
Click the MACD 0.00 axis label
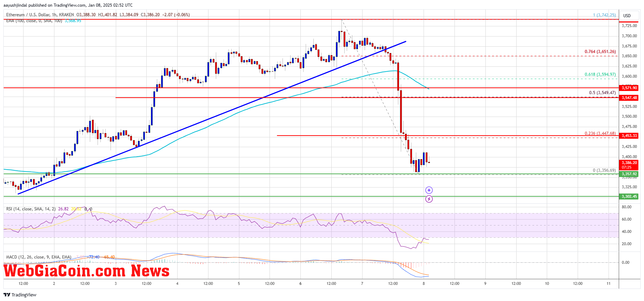coord(625,262)
